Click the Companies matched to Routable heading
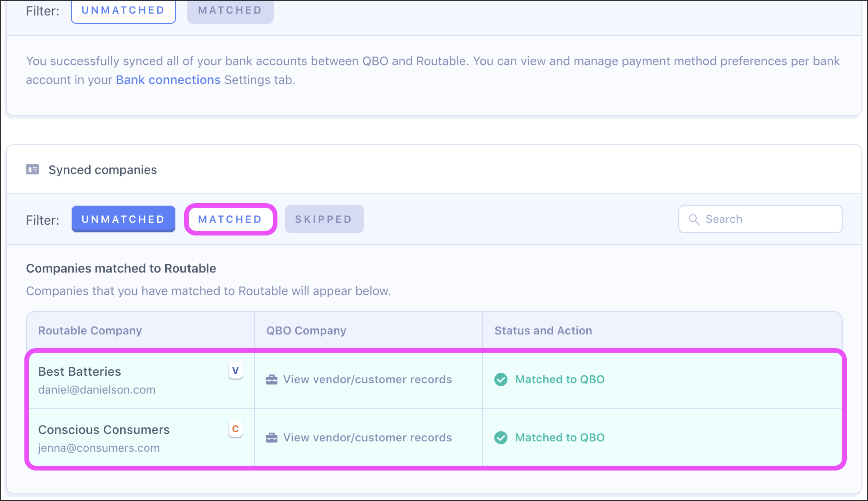 [x=121, y=268]
